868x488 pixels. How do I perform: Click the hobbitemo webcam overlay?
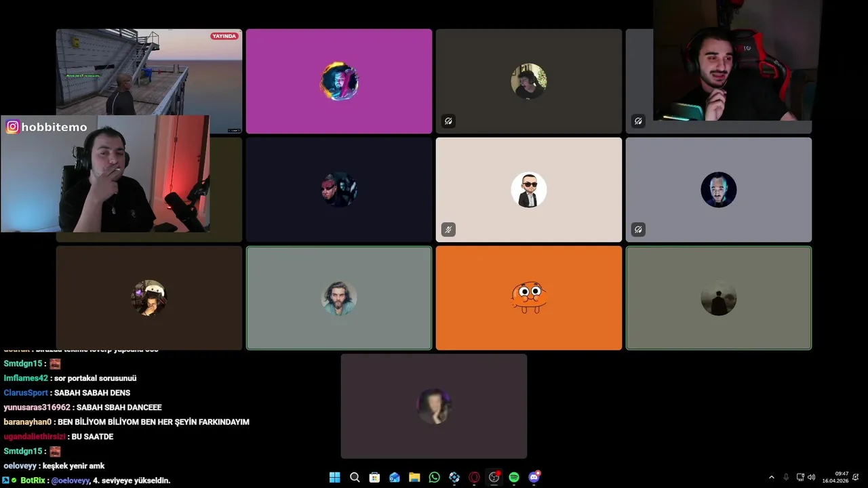click(x=105, y=174)
